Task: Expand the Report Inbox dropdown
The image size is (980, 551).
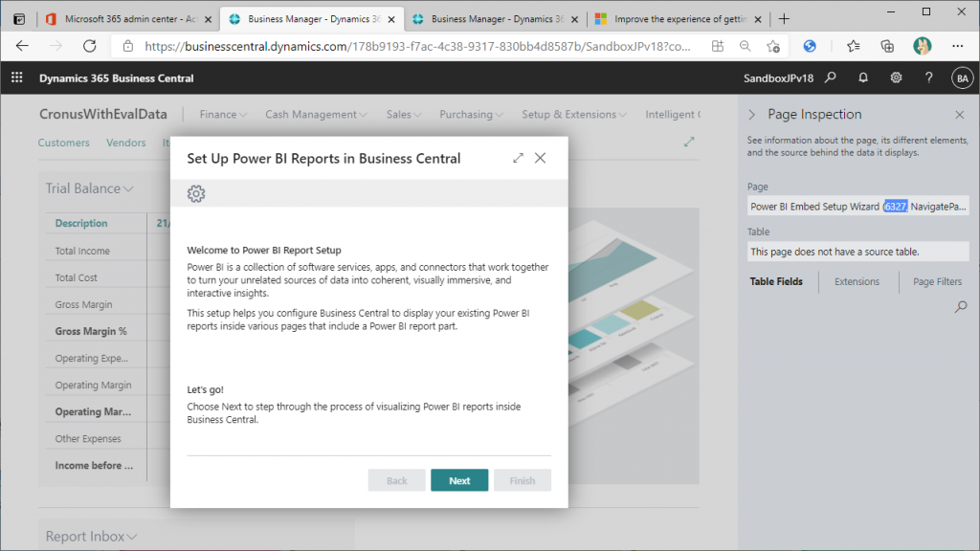Action: click(91, 536)
